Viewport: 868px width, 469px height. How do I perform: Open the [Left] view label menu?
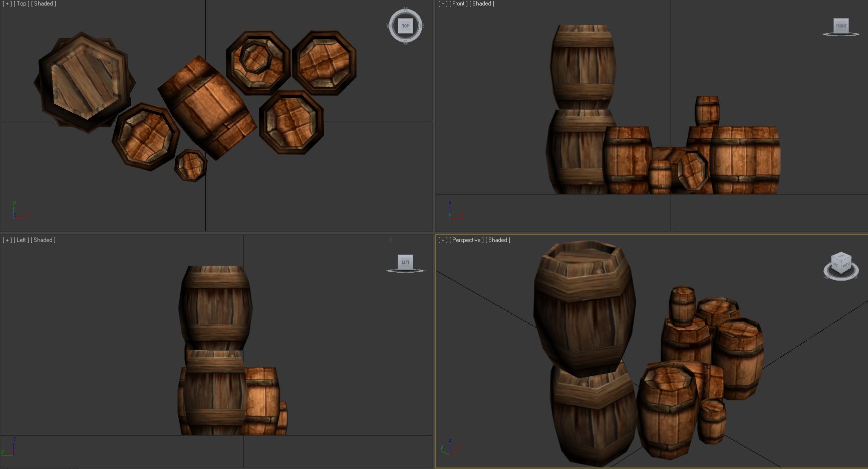[x=21, y=241]
